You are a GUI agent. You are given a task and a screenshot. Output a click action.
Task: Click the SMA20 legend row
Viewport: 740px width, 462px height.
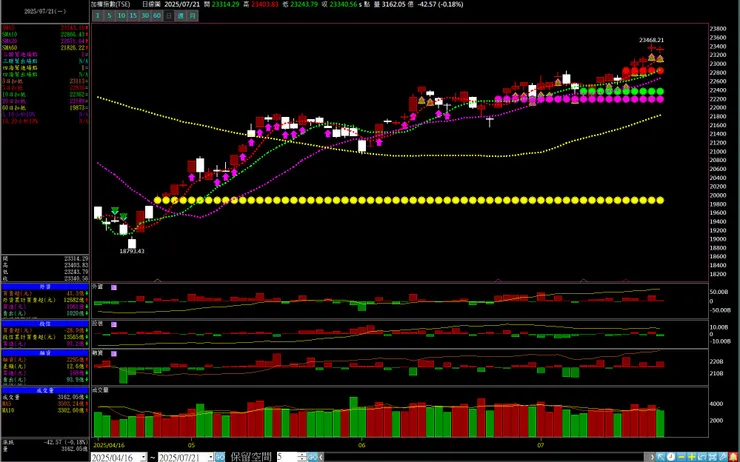point(45,41)
